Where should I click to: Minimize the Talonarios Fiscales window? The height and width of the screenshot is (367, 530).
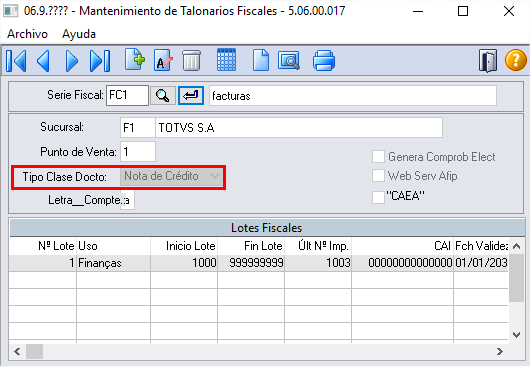pos(418,11)
